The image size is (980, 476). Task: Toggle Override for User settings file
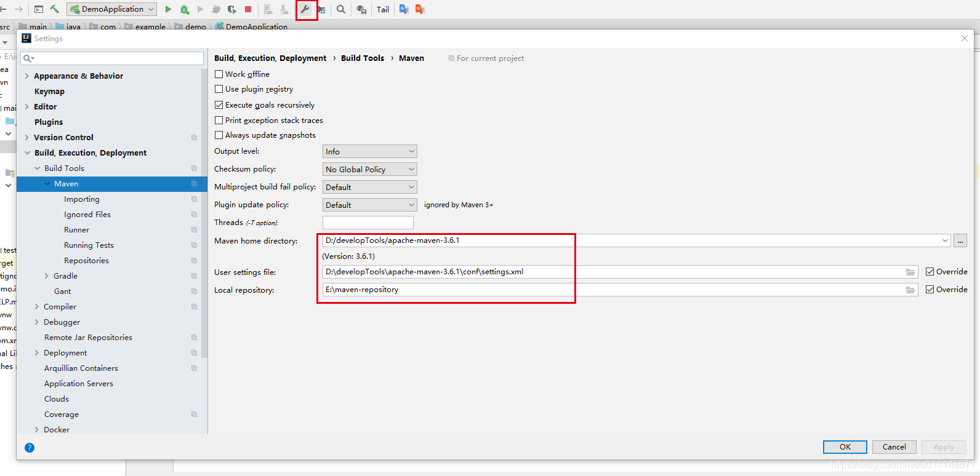point(930,272)
